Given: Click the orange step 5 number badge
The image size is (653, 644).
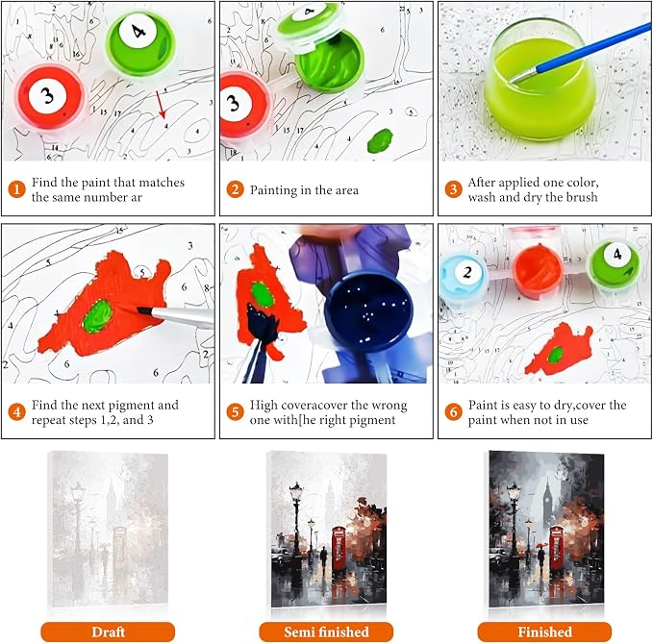Looking at the screenshot, I should pyautogui.click(x=235, y=412).
